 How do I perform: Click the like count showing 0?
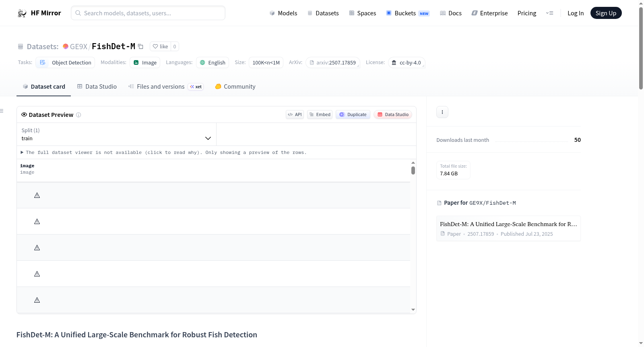point(175,46)
